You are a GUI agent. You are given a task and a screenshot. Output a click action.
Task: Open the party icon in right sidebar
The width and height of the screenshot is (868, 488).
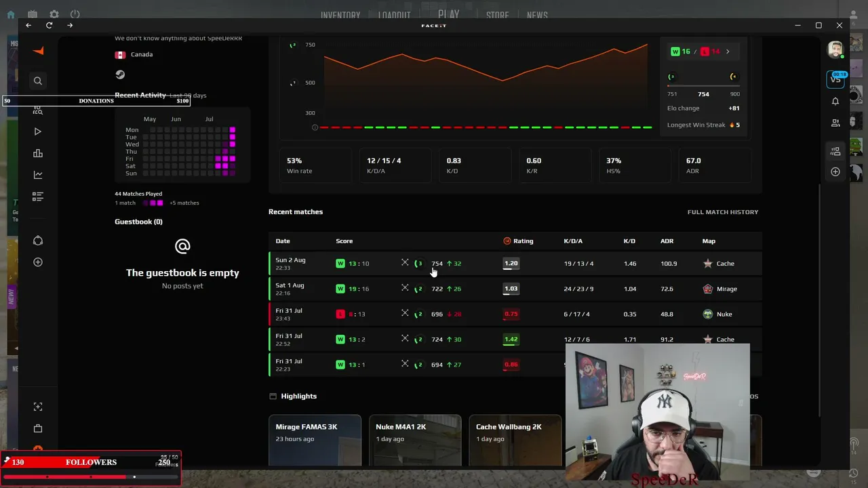coord(835,151)
